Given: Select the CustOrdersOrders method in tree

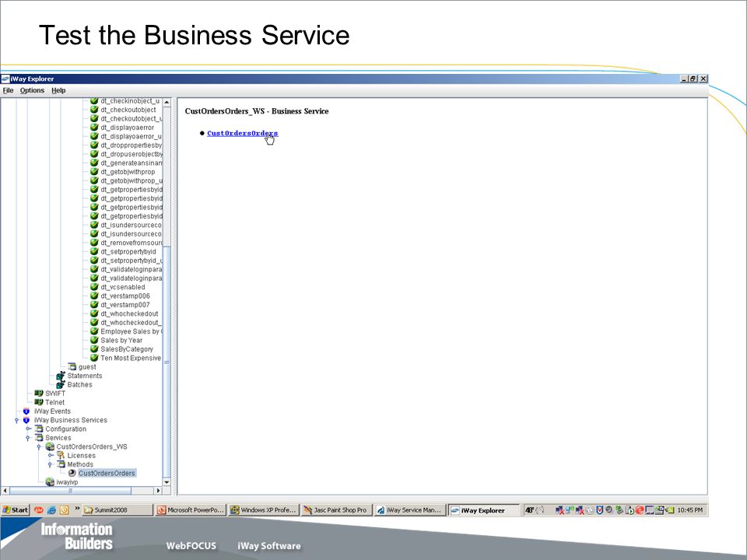Looking at the screenshot, I should 107,474.
